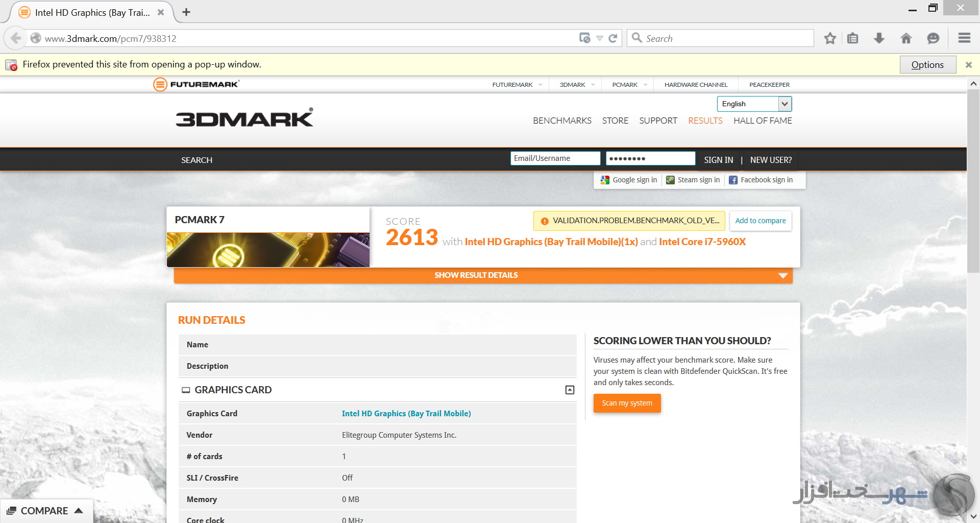Image resolution: width=980 pixels, height=523 pixels.
Task: Open the HALL OF FAME menu item
Action: pyautogui.click(x=763, y=121)
